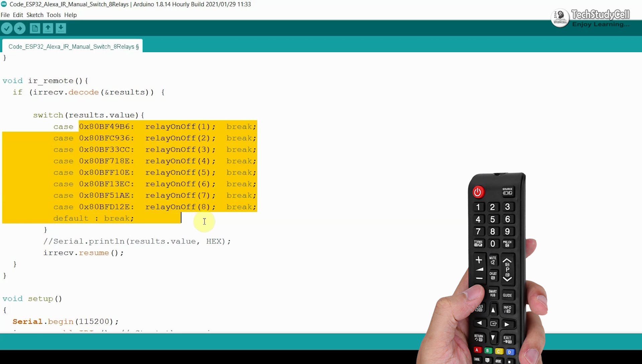Image resolution: width=642 pixels, height=364 pixels.
Task: Click the New sketch icon
Action: pos(34,28)
